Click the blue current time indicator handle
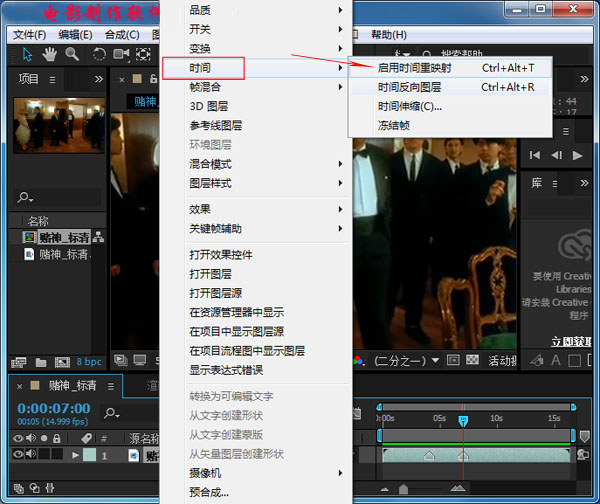Viewport: 600px width, 504px height. pyautogui.click(x=463, y=421)
